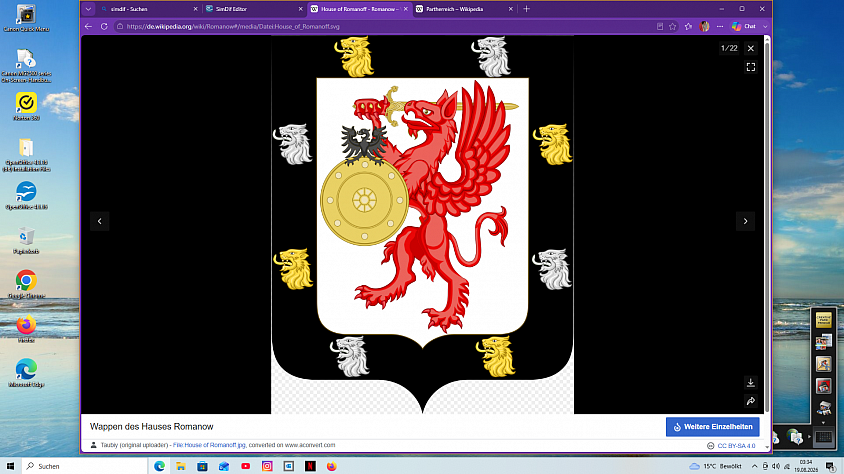Open the red icon in Canon Quick Menu
844x474 pixels.
[x=824, y=386]
